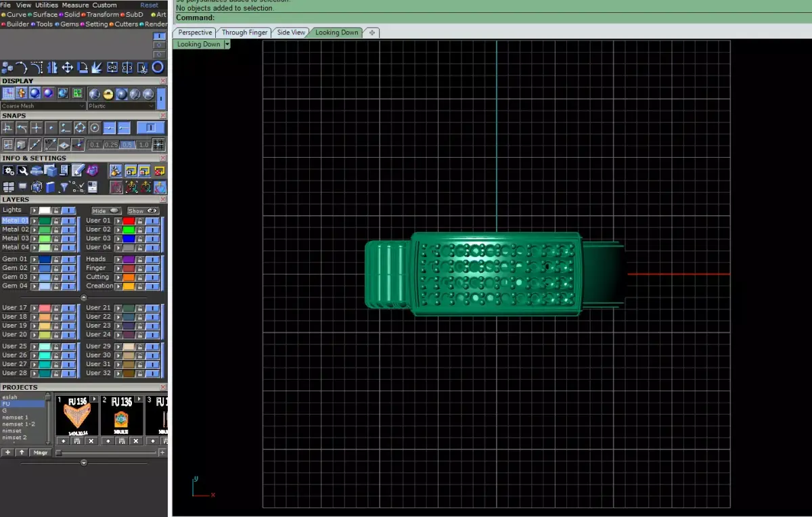
Task: Toggle visibility switch for Finger layer
Action: 152,268
